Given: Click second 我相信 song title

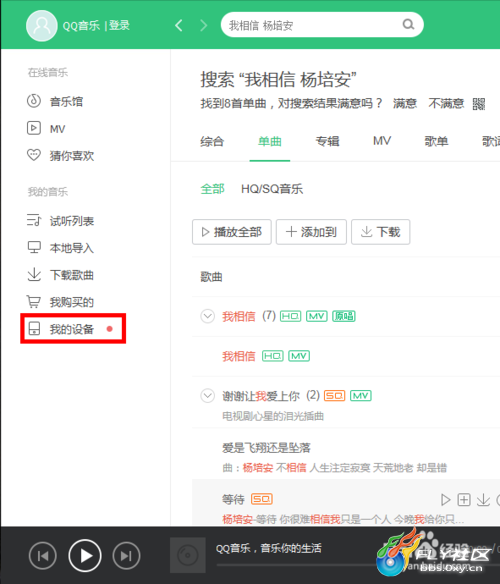Looking at the screenshot, I should tap(239, 356).
